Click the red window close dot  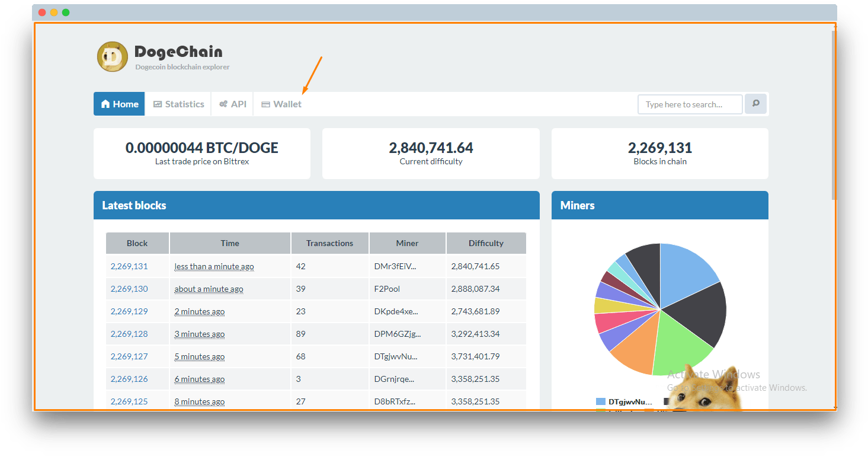(x=42, y=12)
